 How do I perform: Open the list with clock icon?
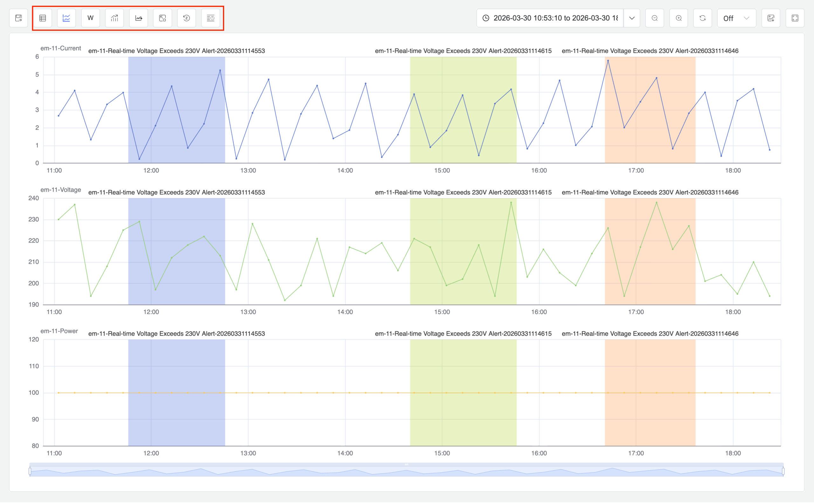[x=210, y=18]
